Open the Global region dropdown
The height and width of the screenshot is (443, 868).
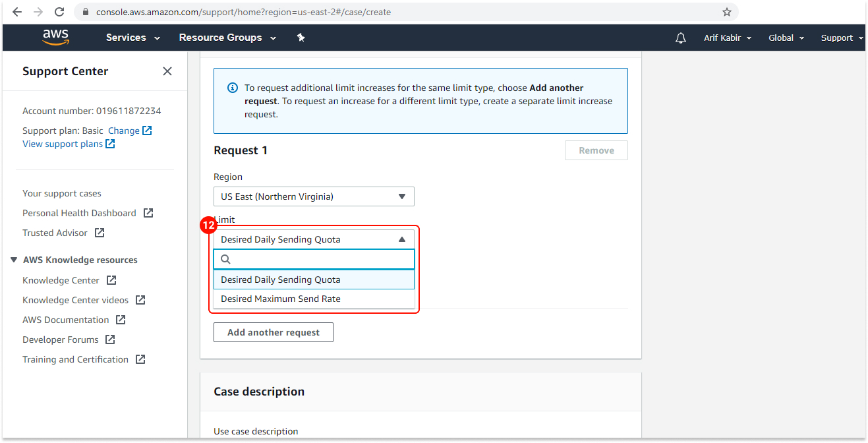(786, 38)
